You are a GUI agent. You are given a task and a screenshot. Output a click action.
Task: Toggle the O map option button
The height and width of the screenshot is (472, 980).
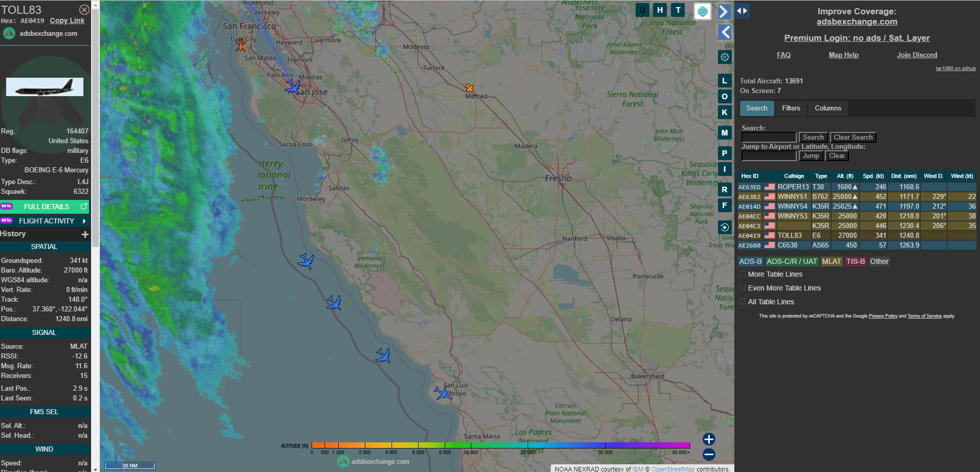pos(725,97)
